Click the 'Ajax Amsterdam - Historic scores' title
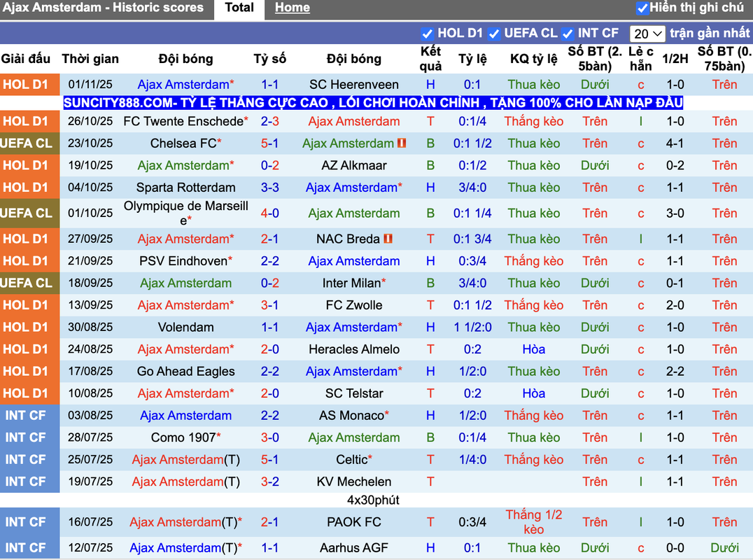The width and height of the screenshot is (753, 560). [103, 8]
